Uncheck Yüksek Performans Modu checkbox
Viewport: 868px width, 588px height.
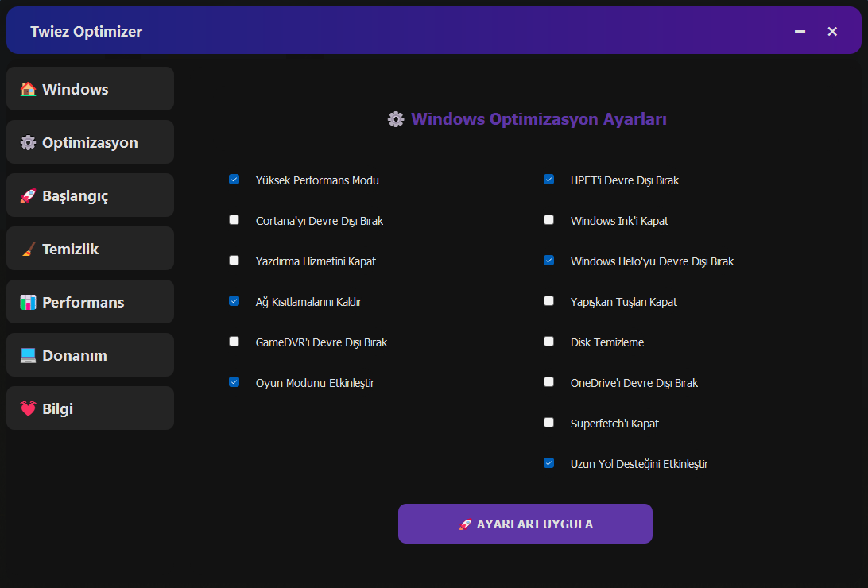click(234, 180)
